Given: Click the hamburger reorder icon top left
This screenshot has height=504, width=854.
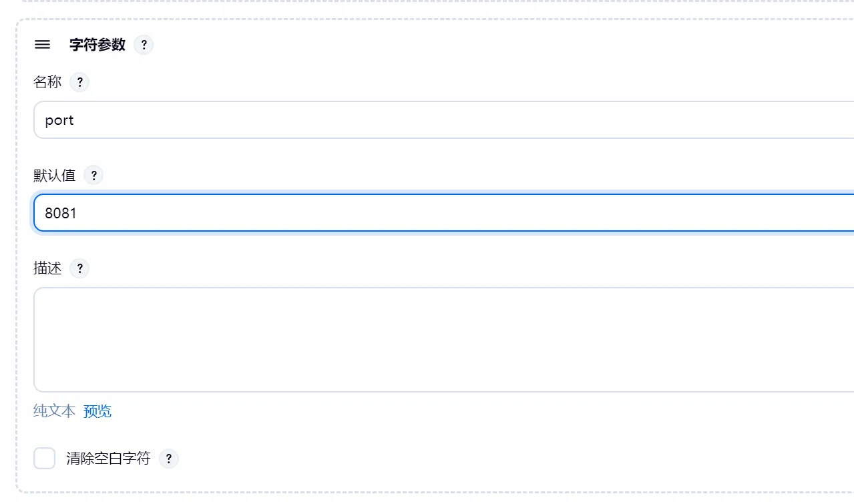Looking at the screenshot, I should point(42,44).
